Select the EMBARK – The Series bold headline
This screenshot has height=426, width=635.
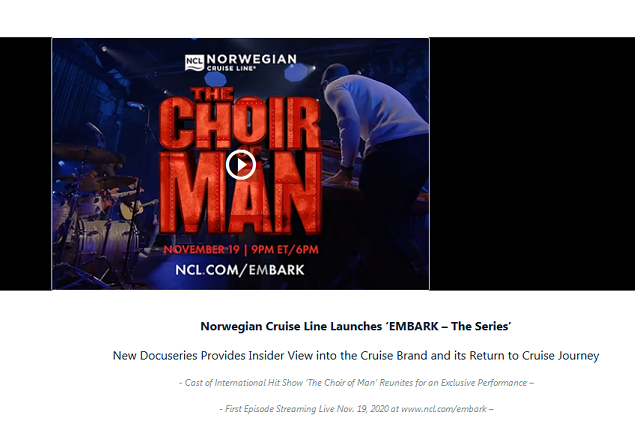tap(356, 326)
